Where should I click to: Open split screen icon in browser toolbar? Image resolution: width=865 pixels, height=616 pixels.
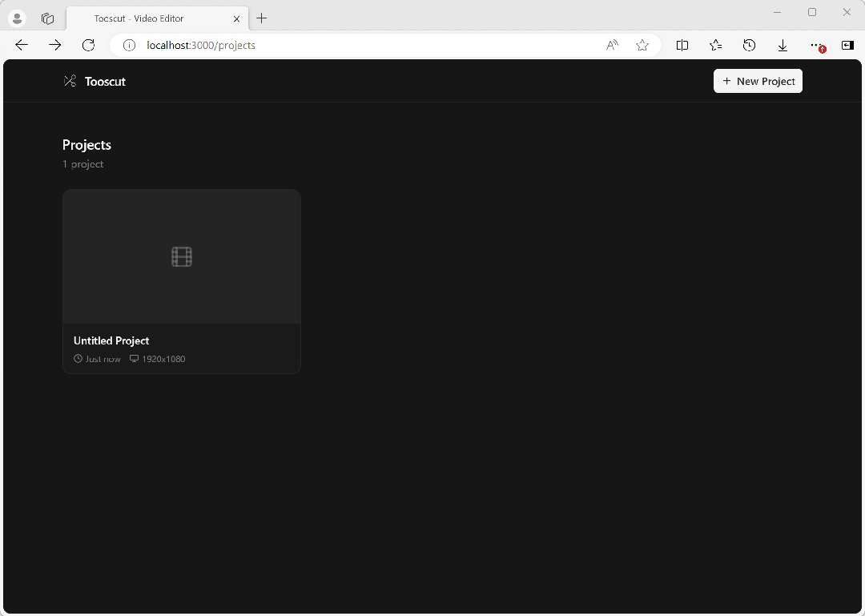(682, 46)
